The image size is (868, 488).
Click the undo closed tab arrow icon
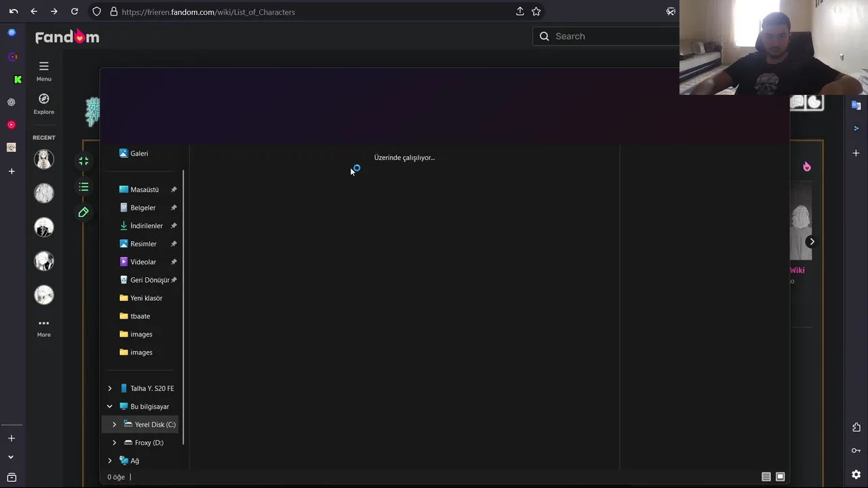(x=14, y=12)
